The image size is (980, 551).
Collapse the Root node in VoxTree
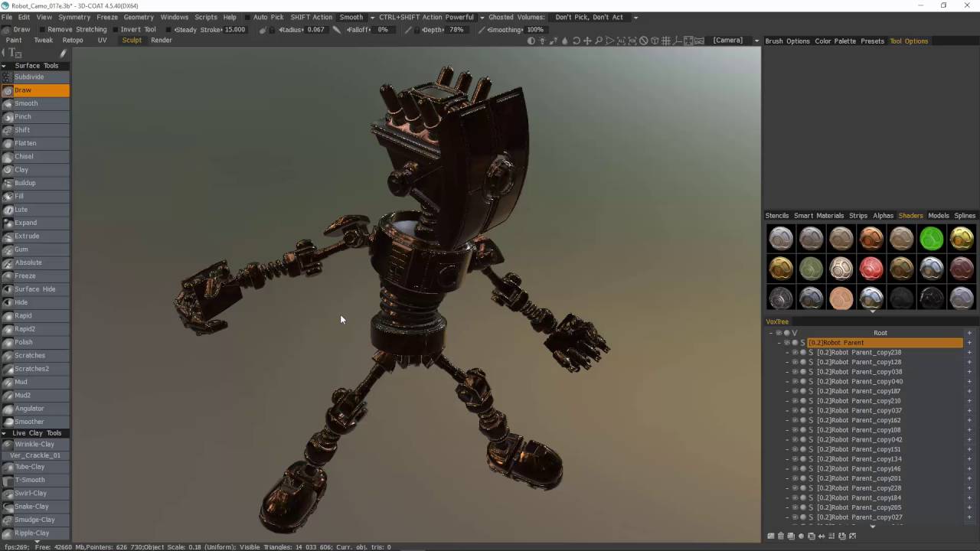771,333
